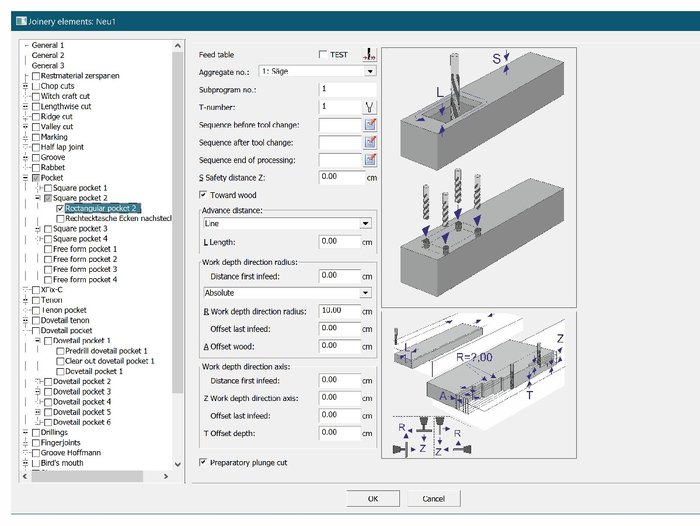Click R Work depth direction radius field
Screen dimensions: 700x526
(x=340, y=311)
